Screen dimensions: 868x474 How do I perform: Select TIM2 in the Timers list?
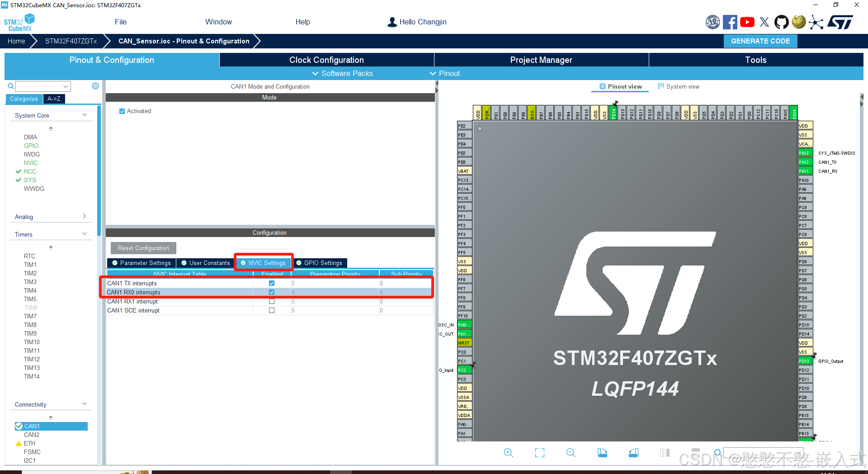pyautogui.click(x=30, y=273)
